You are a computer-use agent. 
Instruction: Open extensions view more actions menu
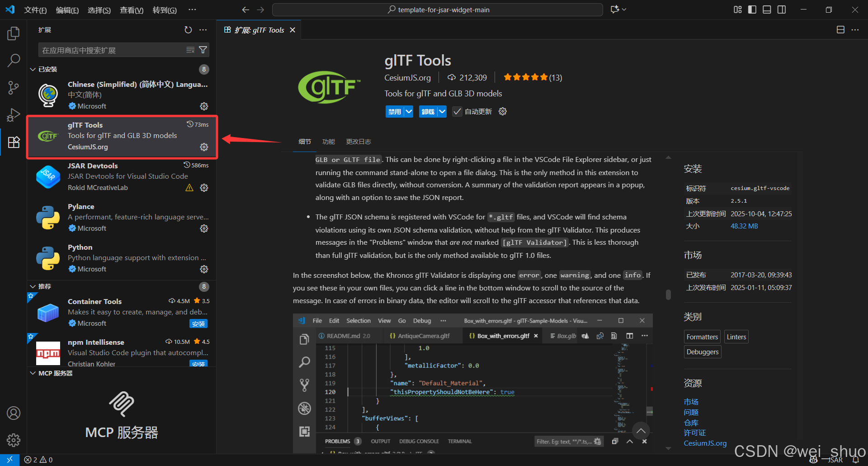tap(203, 30)
